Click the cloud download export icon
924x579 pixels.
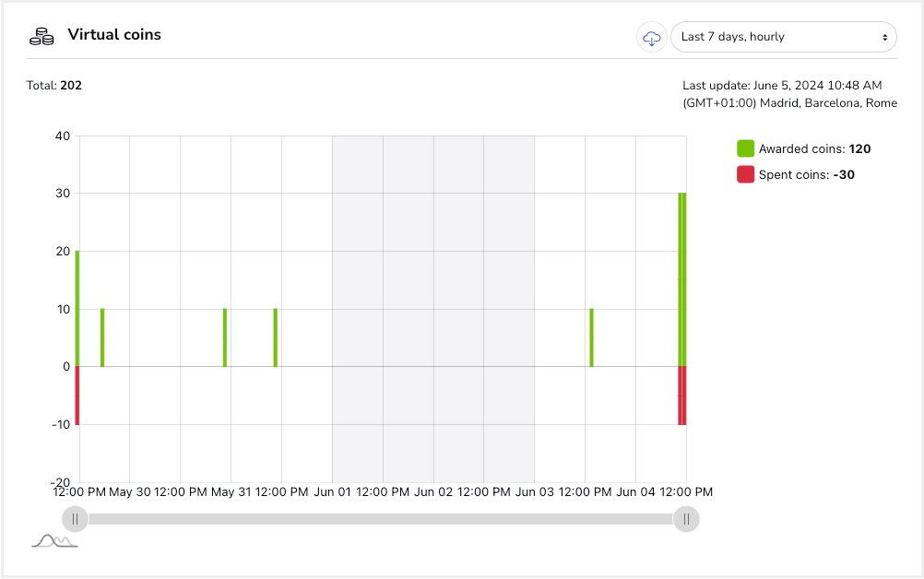651,37
